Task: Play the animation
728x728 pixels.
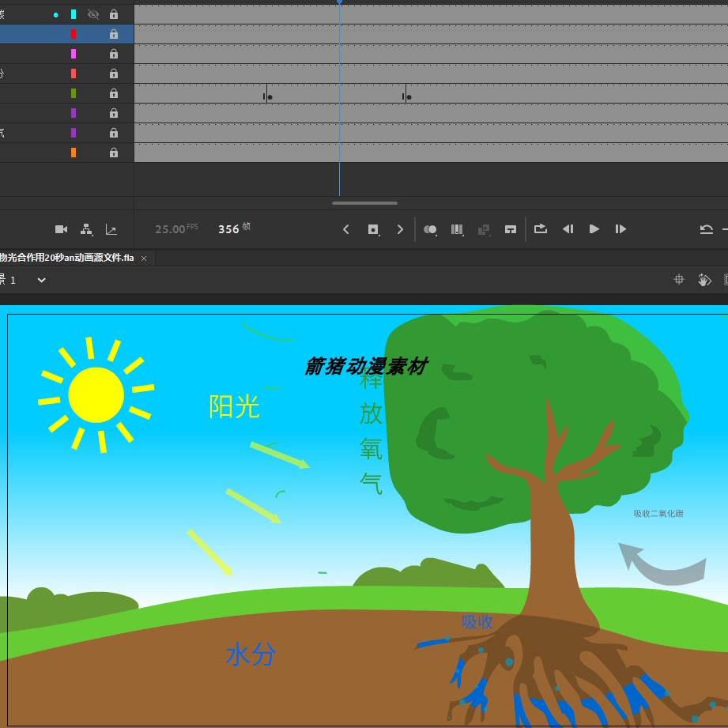Action: [594, 229]
